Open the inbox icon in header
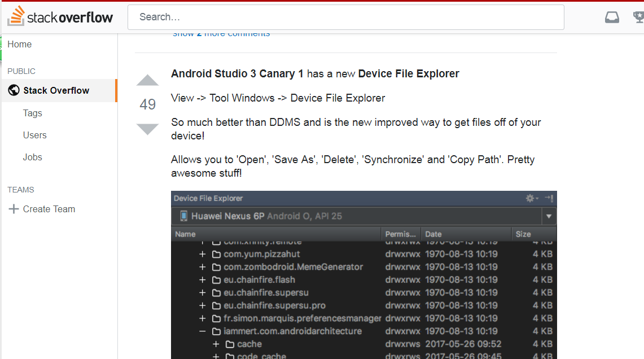The width and height of the screenshot is (644, 359). click(612, 17)
